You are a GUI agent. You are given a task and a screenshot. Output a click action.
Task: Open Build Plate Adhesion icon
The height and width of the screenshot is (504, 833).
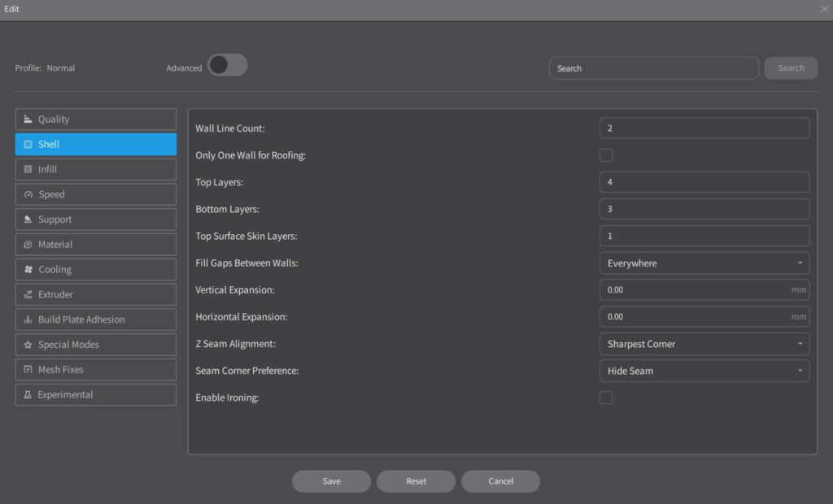(x=28, y=319)
